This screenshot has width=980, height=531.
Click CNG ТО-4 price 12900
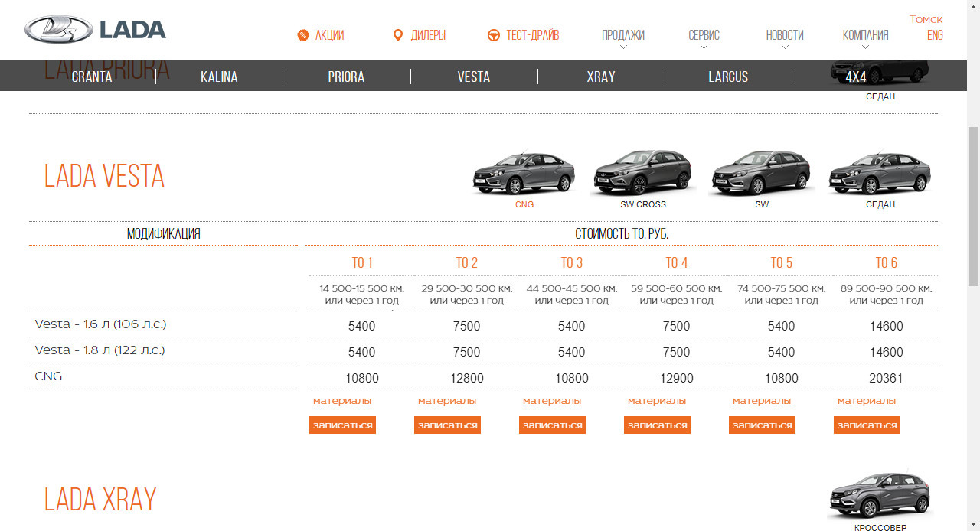[x=677, y=378]
